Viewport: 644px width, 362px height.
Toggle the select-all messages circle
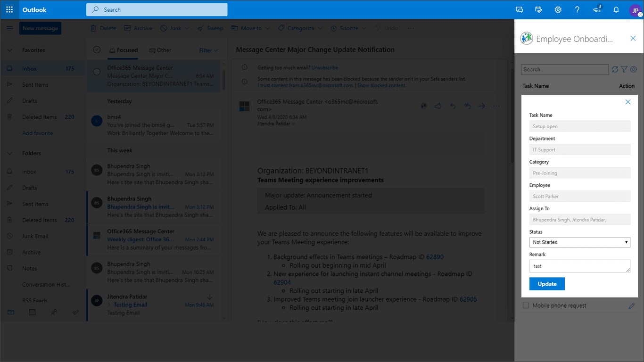pos(97,49)
